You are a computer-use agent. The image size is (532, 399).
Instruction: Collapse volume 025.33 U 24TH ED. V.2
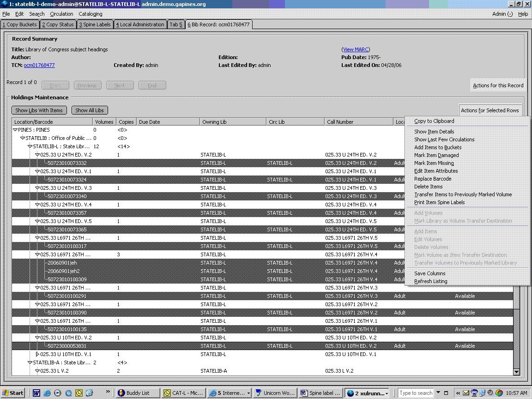(37, 155)
